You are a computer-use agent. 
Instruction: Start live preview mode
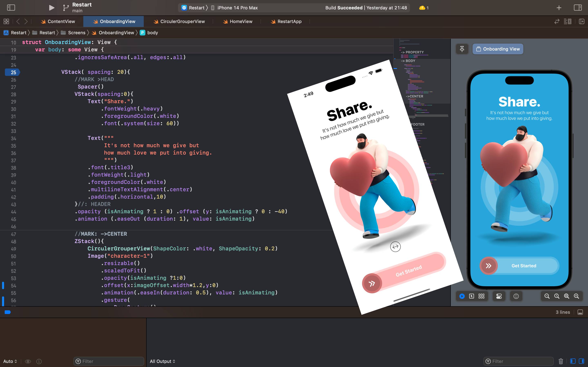(x=462, y=296)
